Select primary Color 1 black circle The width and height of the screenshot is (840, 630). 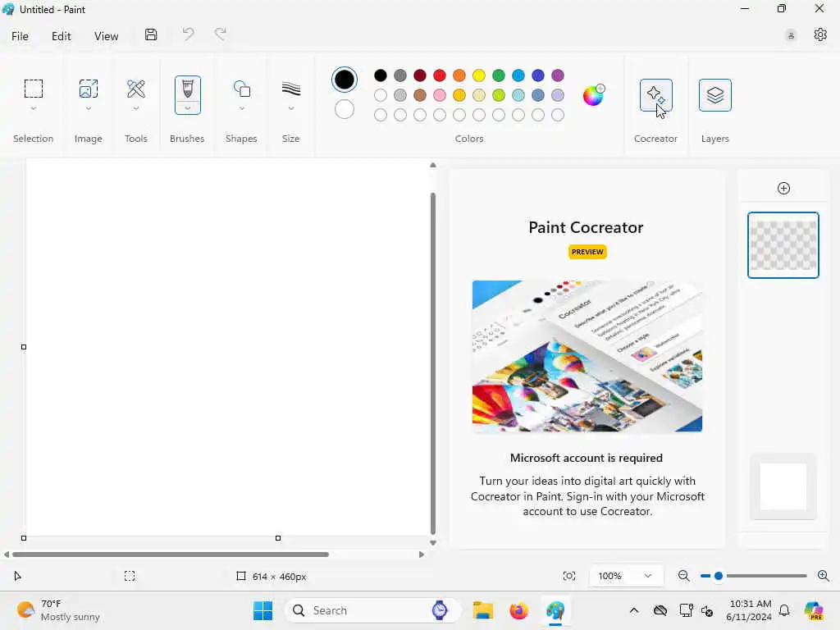[x=344, y=80]
